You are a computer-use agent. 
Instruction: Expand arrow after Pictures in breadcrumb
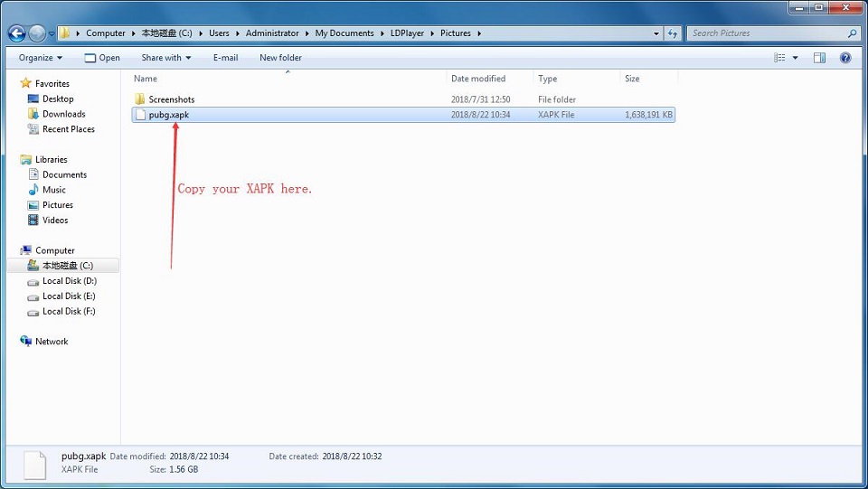479,33
